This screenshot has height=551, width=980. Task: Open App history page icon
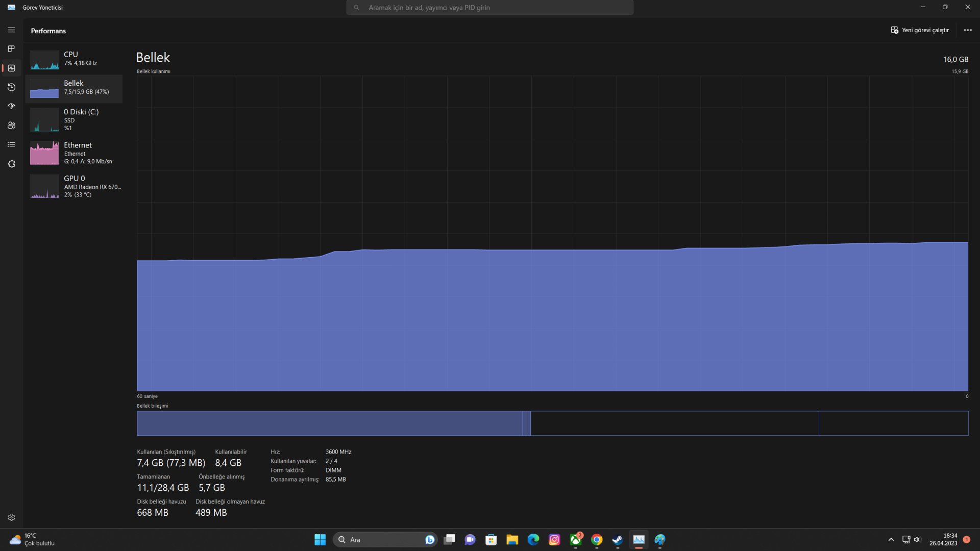point(11,87)
